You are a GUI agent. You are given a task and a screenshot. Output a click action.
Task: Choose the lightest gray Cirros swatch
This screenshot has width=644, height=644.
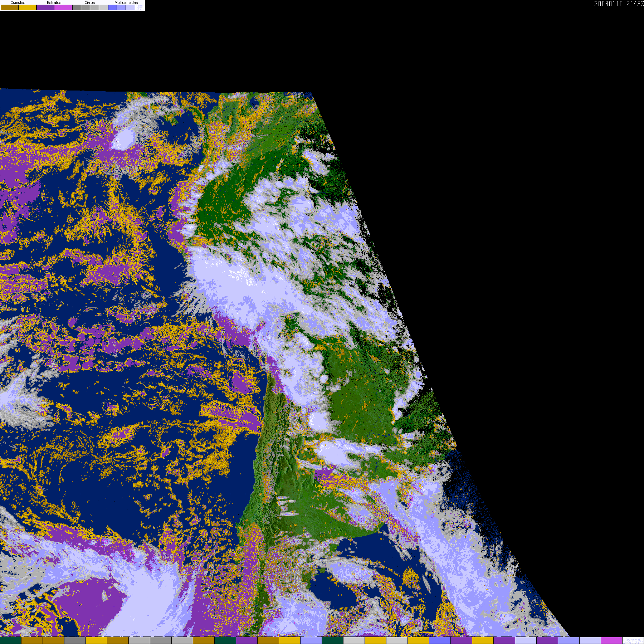103,8
